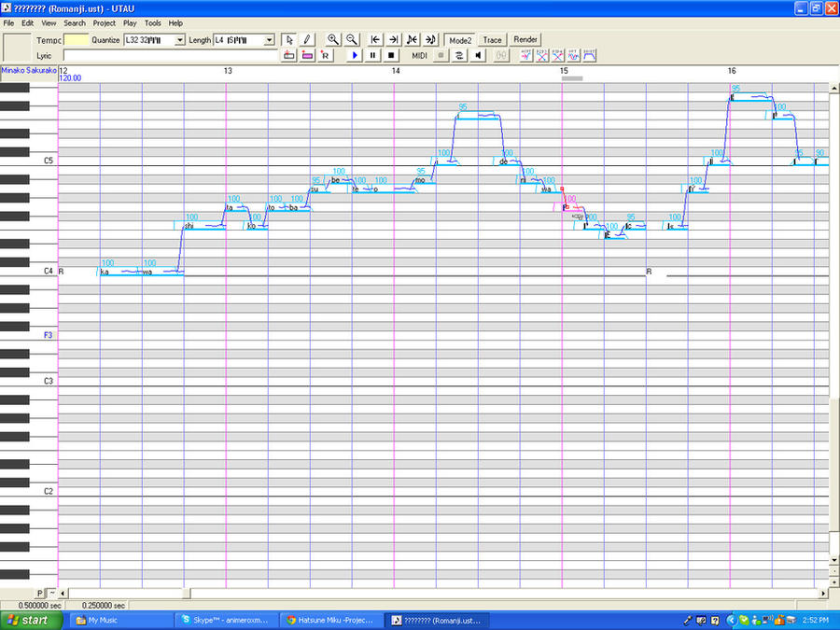Click the horizontal scrollbar right arrow
This screenshot has height=630, width=840.
point(824,594)
